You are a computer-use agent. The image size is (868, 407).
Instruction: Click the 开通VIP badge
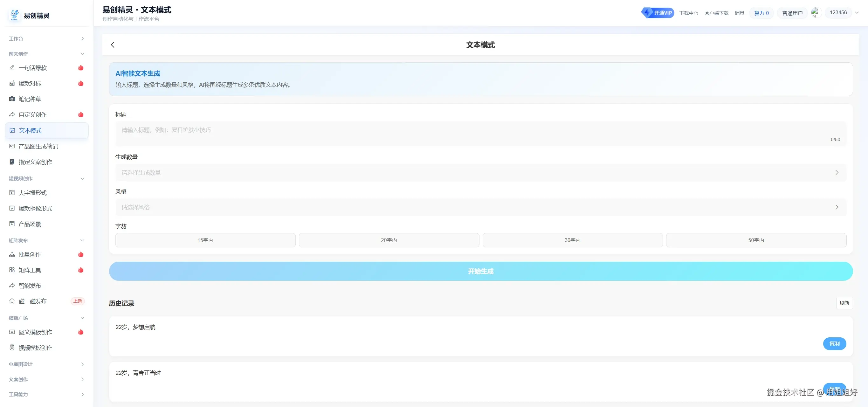pos(658,13)
